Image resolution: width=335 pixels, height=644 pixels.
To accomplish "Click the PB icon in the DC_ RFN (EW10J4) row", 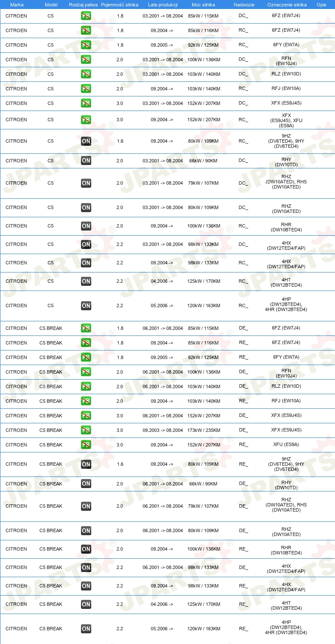I will 86,60.
